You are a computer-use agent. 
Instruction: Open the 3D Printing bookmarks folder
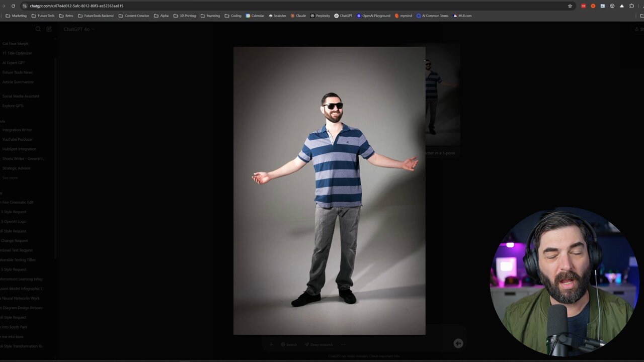click(x=184, y=16)
